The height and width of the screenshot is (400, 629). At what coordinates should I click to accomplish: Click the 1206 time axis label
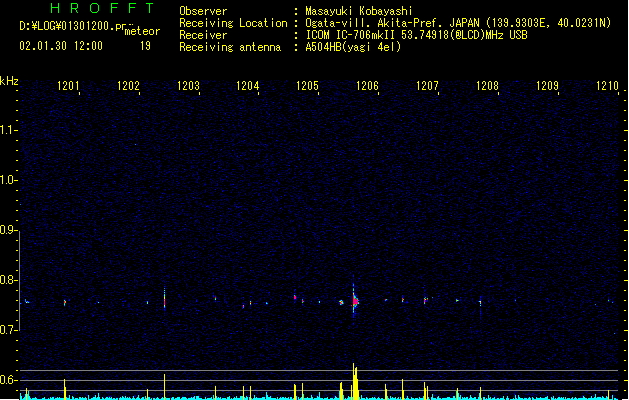(x=367, y=86)
